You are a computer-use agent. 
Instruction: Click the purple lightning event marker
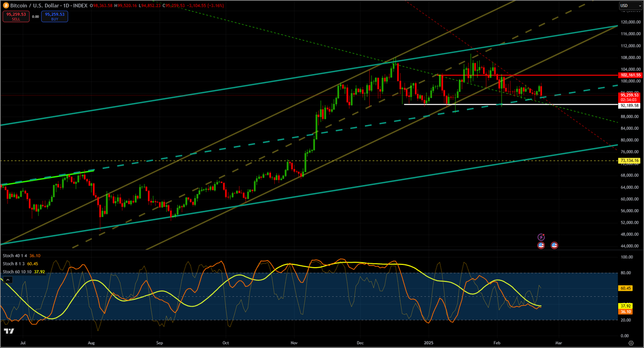click(x=541, y=237)
